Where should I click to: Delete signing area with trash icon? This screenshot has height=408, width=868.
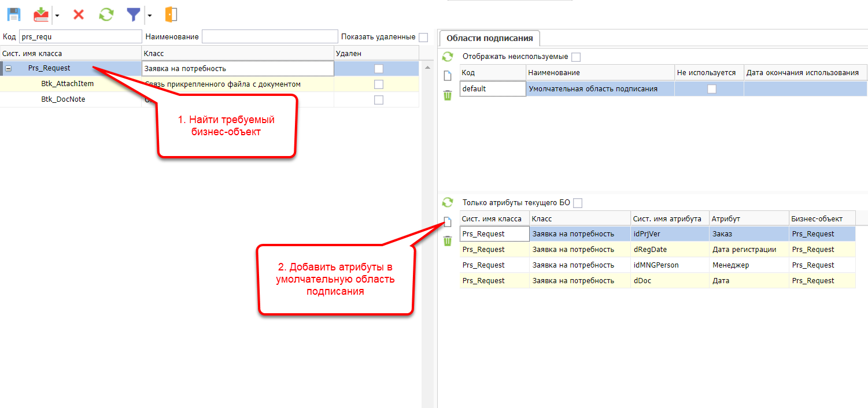(448, 95)
